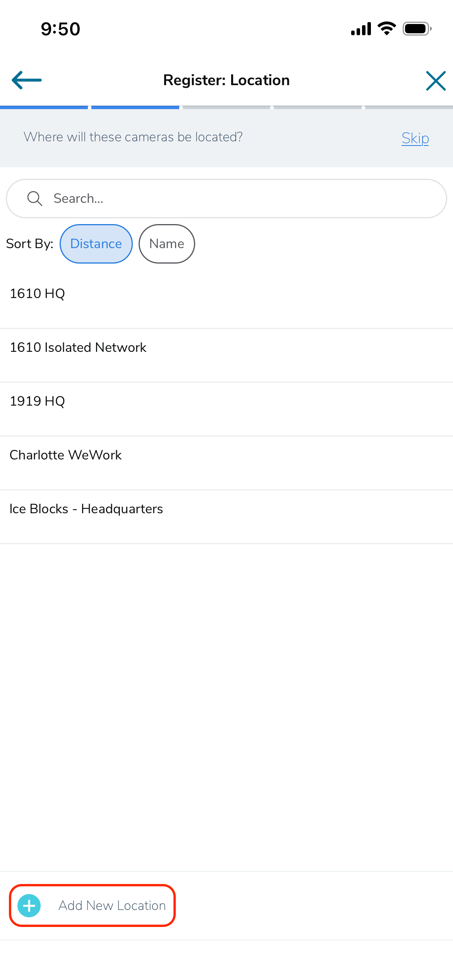The height and width of the screenshot is (980, 453).
Task: Sort the location list by Name
Action: click(x=167, y=244)
